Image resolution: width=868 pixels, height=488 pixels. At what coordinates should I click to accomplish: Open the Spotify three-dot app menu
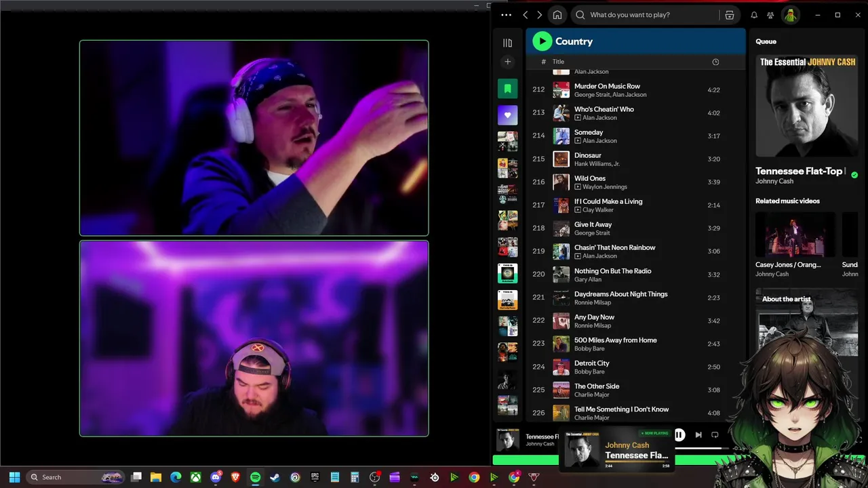tap(506, 15)
